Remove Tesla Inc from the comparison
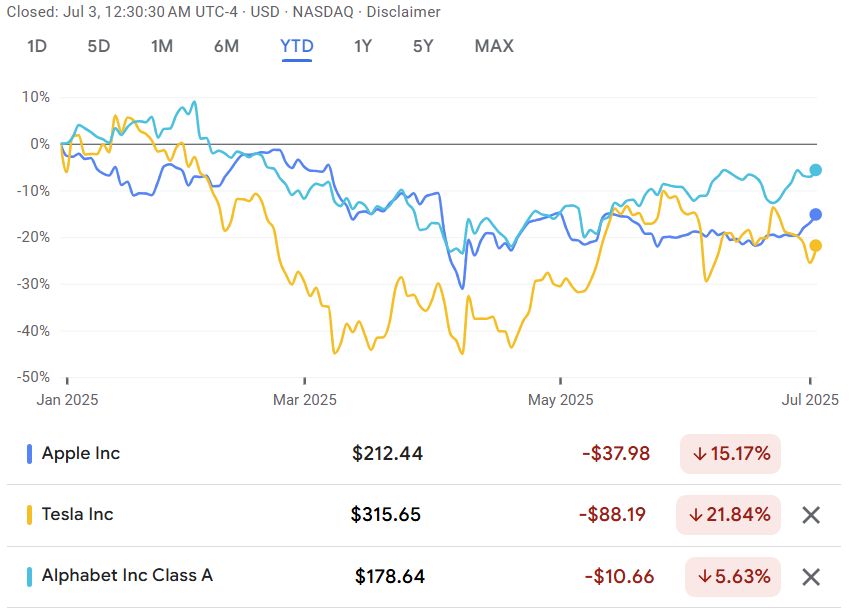 [811, 515]
